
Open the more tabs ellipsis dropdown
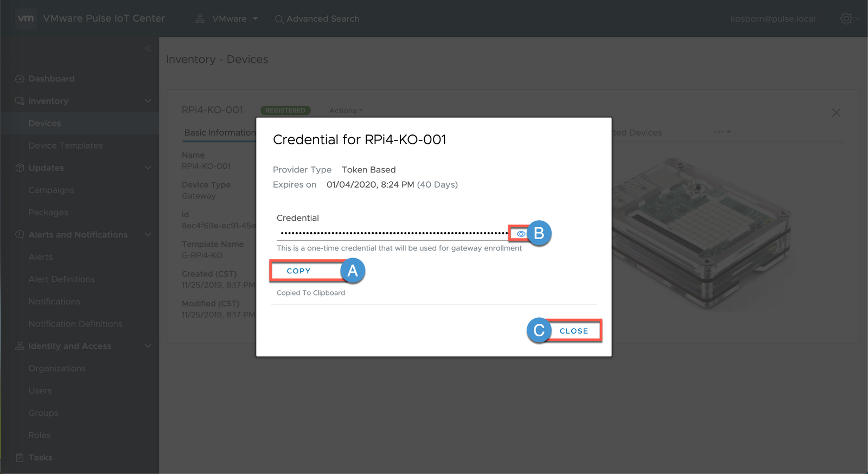[723, 132]
